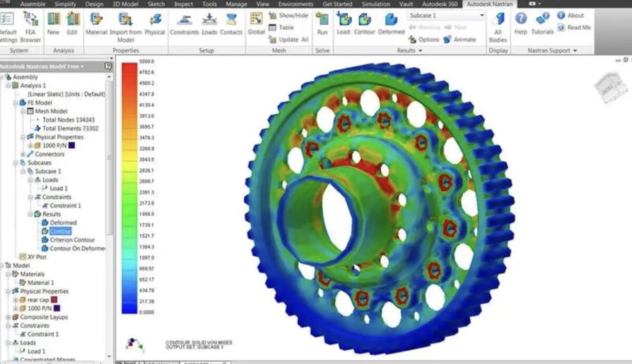632x364 pixels.
Task: Load results from the Results panel
Action: 343,24
